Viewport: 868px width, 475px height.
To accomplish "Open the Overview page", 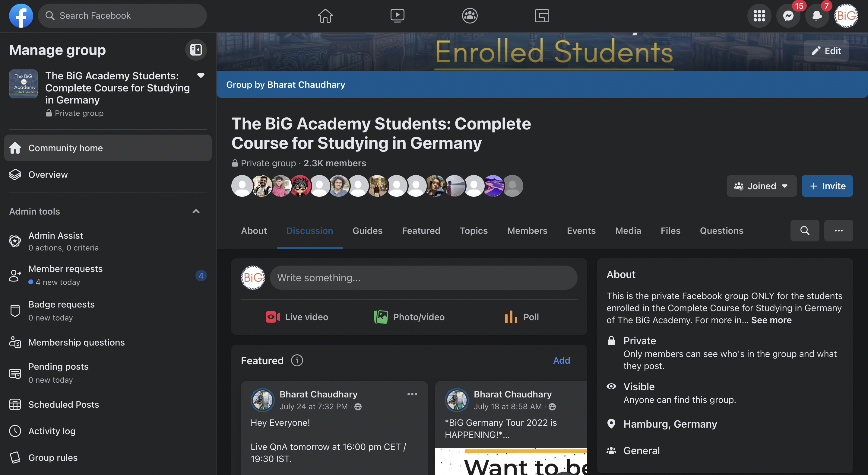I will (108, 174).
